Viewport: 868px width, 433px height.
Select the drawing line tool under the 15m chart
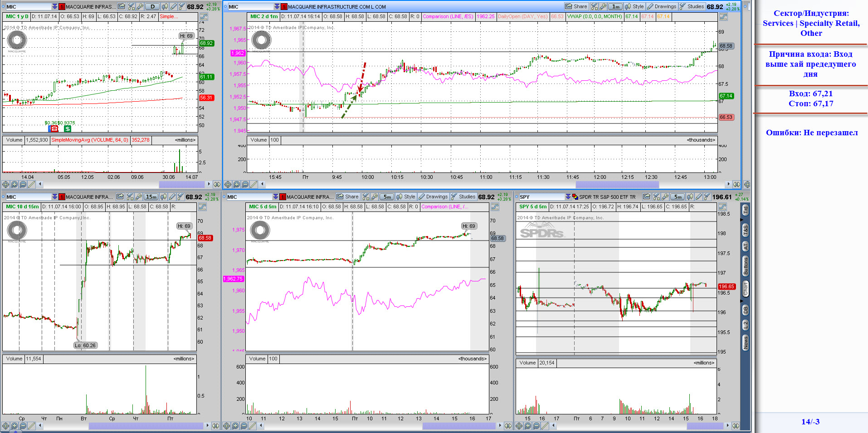31,426
